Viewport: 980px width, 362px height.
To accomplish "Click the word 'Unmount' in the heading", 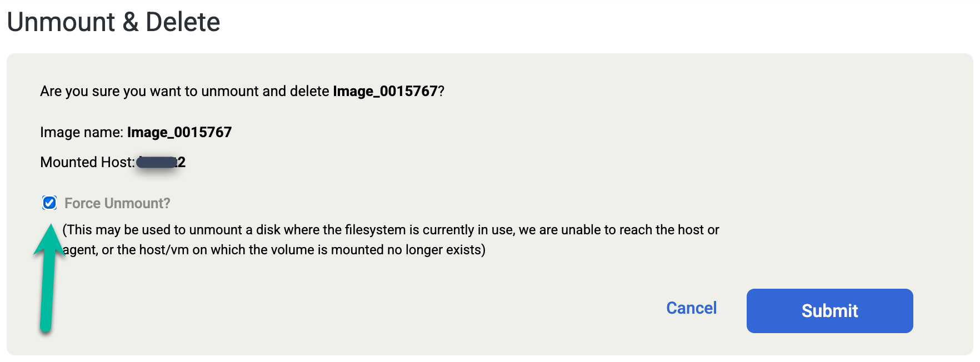I will pos(61,22).
